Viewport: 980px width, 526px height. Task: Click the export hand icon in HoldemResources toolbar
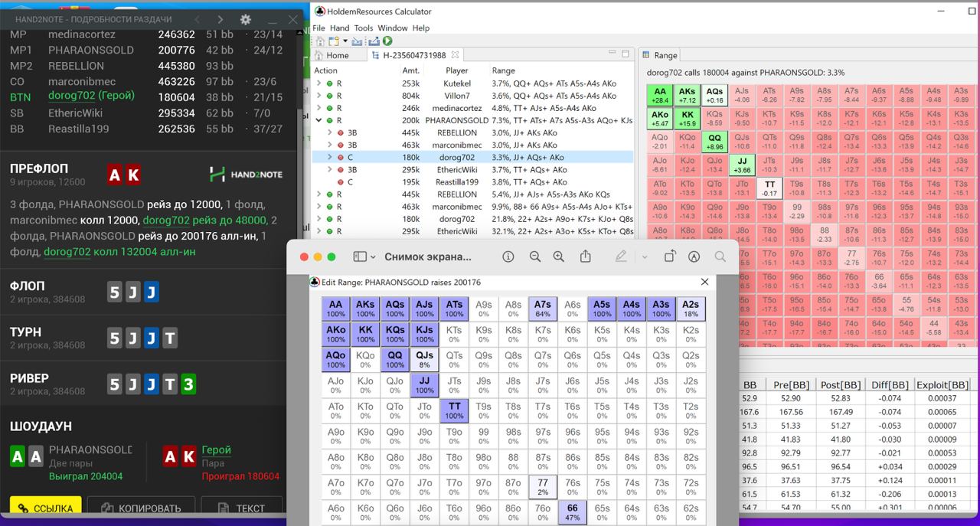pyautogui.click(x=373, y=41)
